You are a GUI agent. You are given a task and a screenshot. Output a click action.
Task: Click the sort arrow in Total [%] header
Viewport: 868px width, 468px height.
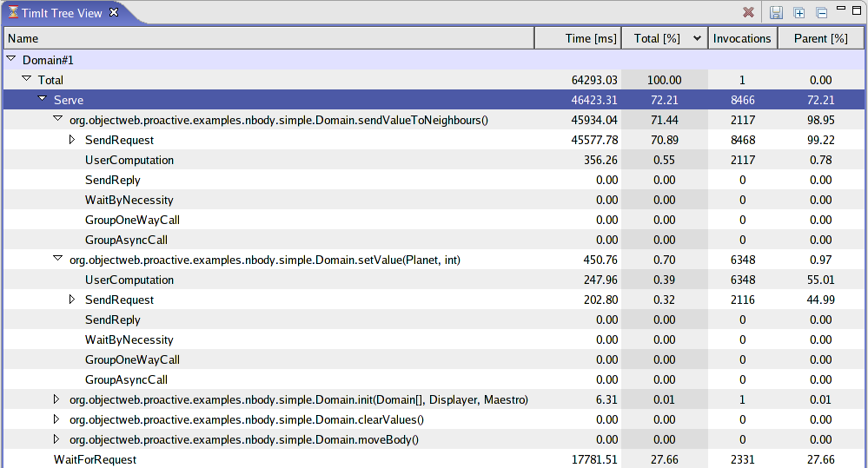(697, 38)
